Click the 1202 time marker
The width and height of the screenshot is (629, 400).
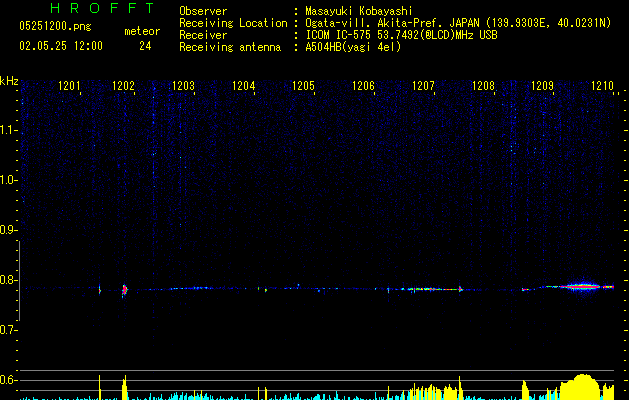tap(123, 85)
